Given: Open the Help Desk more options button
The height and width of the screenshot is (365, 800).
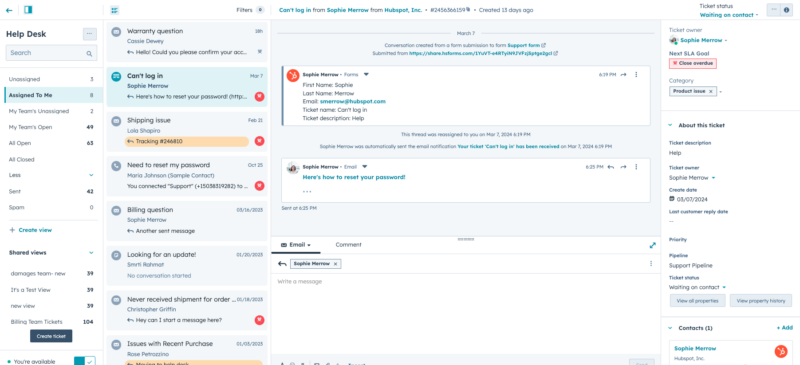Looking at the screenshot, I should pos(90,34).
